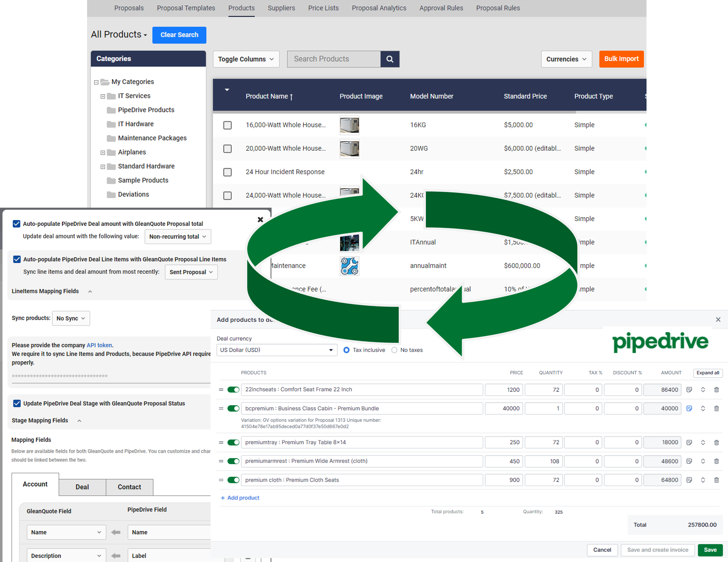728x562 pixels.
Task: Select the No taxes radio button
Action: 395,350
